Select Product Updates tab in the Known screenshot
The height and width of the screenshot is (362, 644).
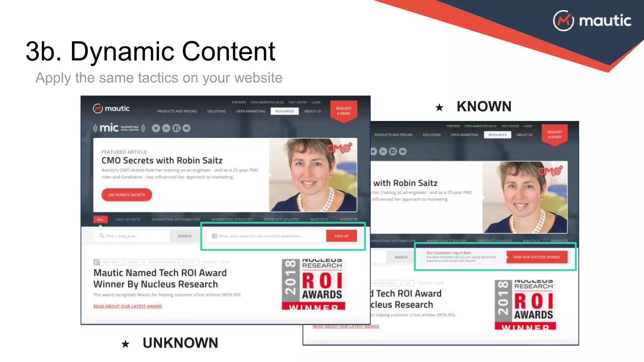[x=495, y=241]
